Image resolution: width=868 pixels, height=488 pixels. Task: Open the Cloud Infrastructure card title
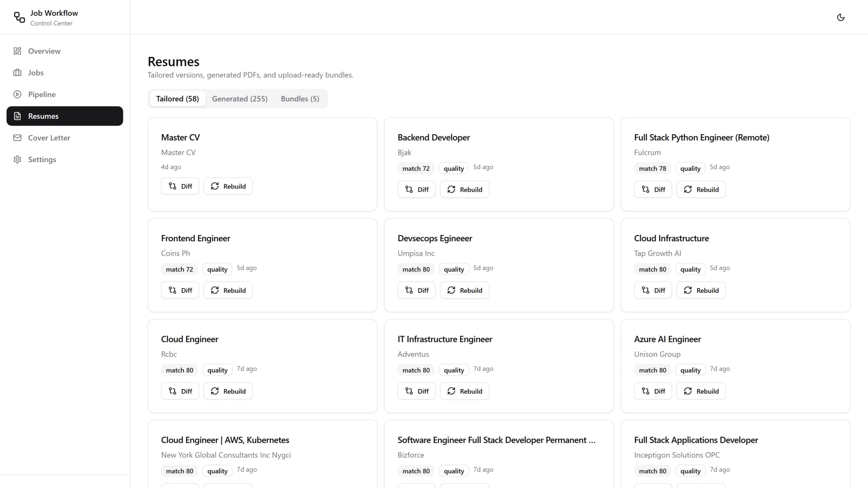671,238
